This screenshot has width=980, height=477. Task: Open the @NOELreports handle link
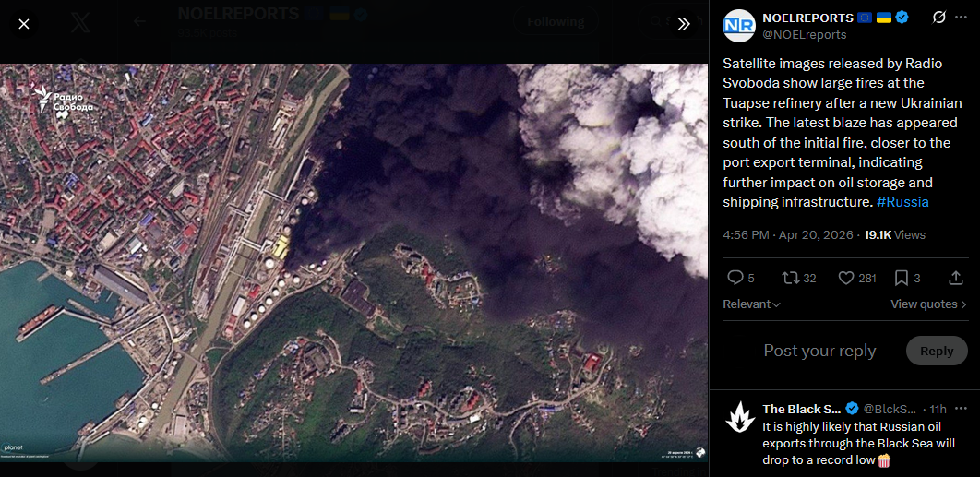coord(805,34)
